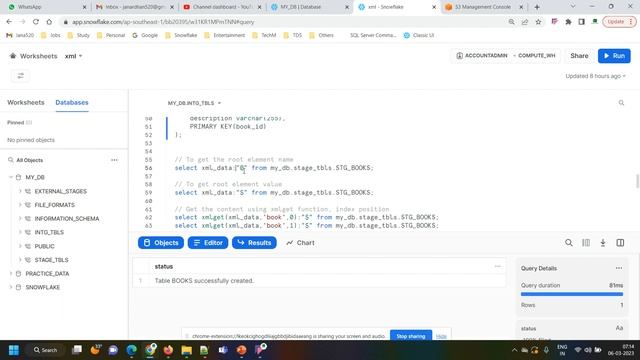This screenshot has height=360, width=640.
Task: Open Firefox from the taskbar
Action: (x=168, y=350)
